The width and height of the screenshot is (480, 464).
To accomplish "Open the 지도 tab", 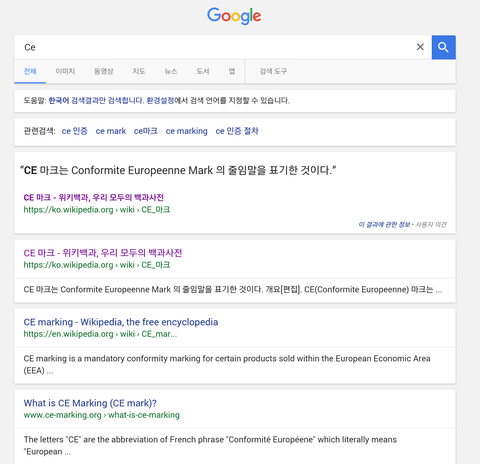I will [x=139, y=71].
